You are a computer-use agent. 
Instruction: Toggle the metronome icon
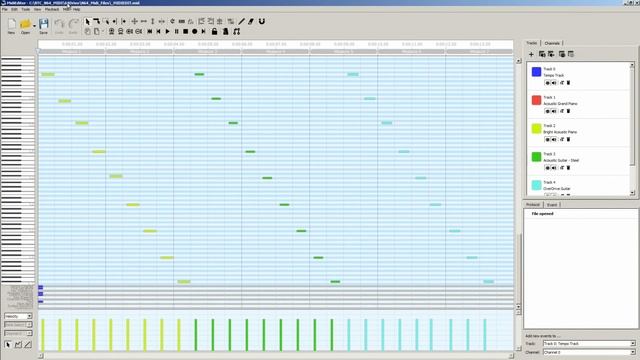click(225, 31)
